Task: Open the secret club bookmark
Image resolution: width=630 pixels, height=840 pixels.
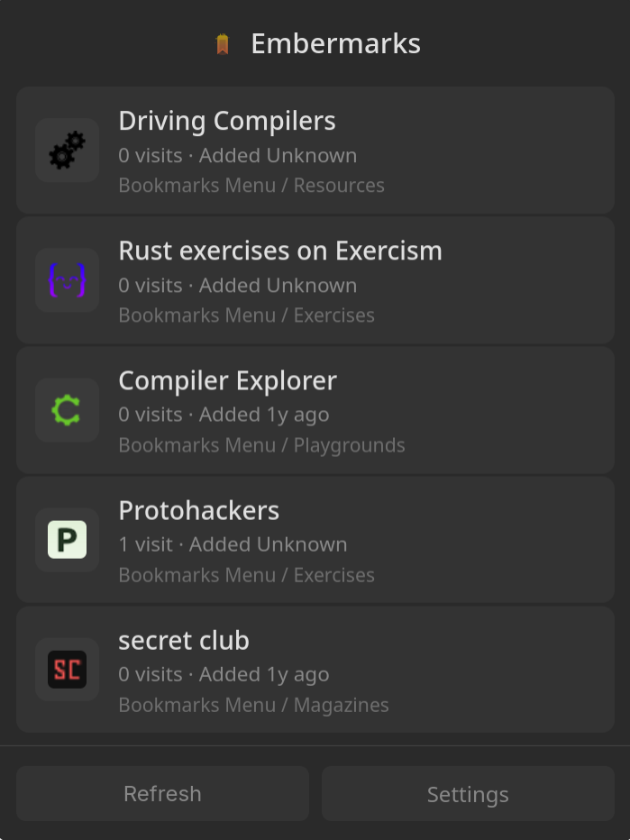Action: pyautogui.click(x=184, y=640)
